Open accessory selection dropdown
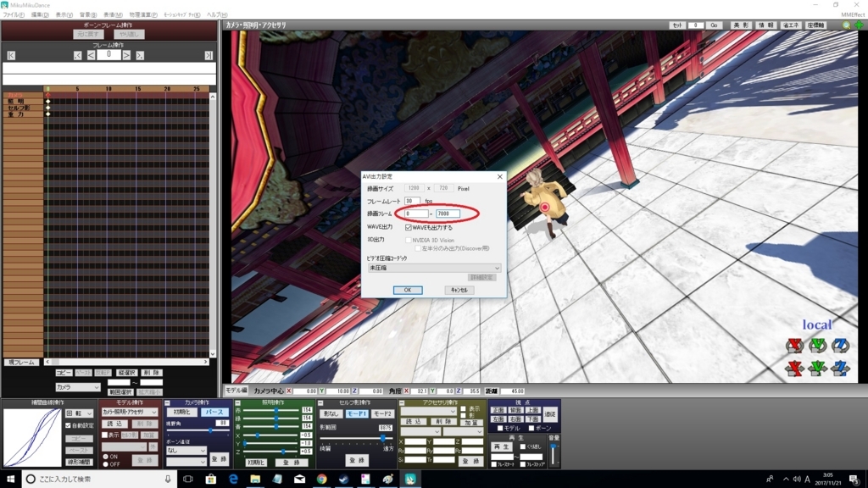The width and height of the screenshot is (868, 488). coord(428,412)
